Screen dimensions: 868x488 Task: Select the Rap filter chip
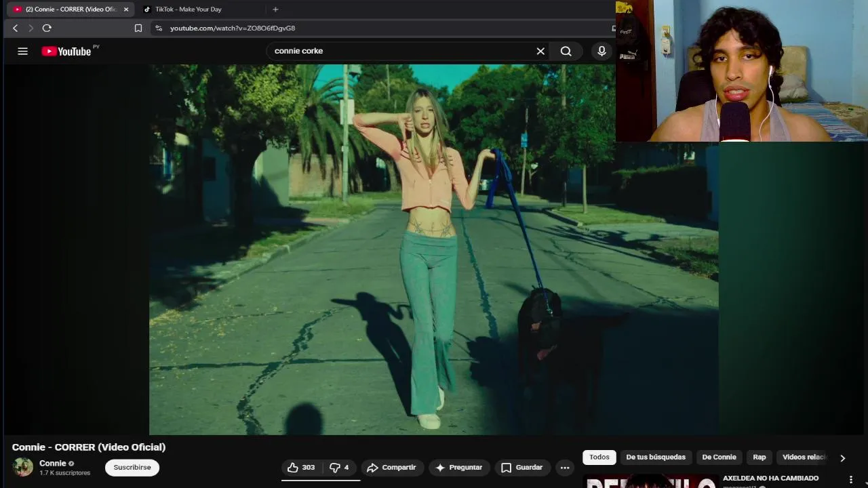(759, 457)
